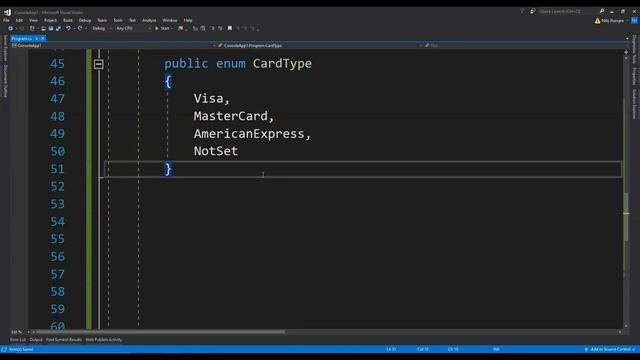Open the ConsoleApp1 project navigation dropdown
The image size is (640, 360).
point(113,46)
